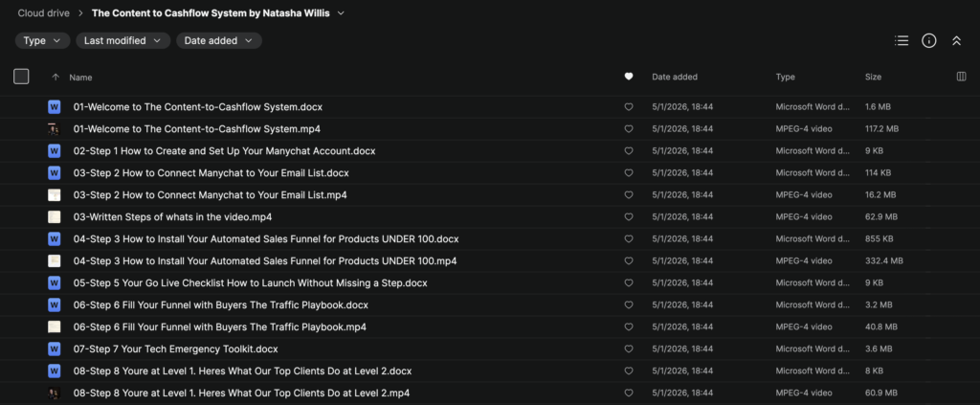Select 05-Step 5 Your Go Live Checklist.docx
Screen dimensions: 980x405
point(250,282)
